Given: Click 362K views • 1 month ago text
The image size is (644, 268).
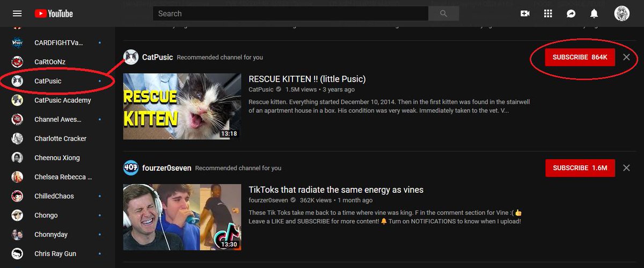Looking at the screenshot, I should point(336,200).
